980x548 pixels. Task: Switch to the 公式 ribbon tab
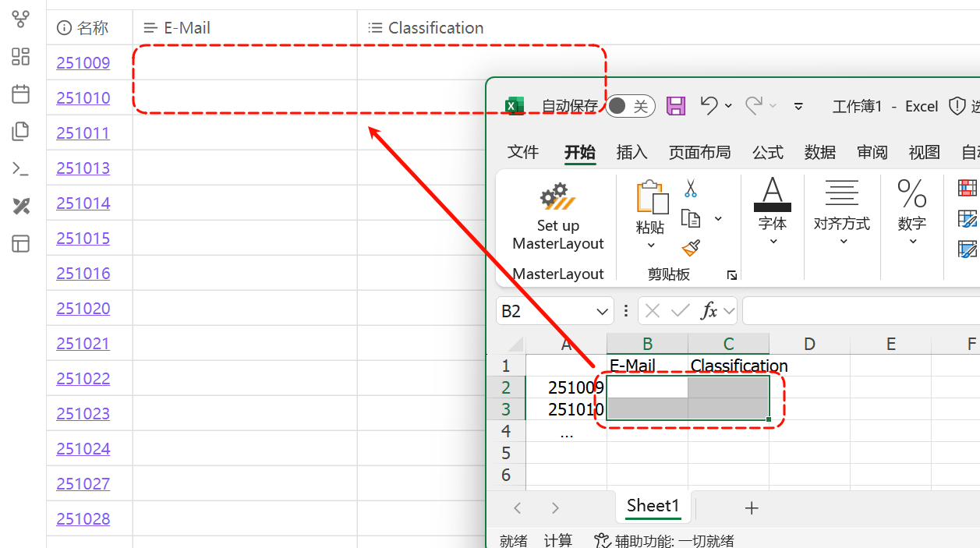767,152
